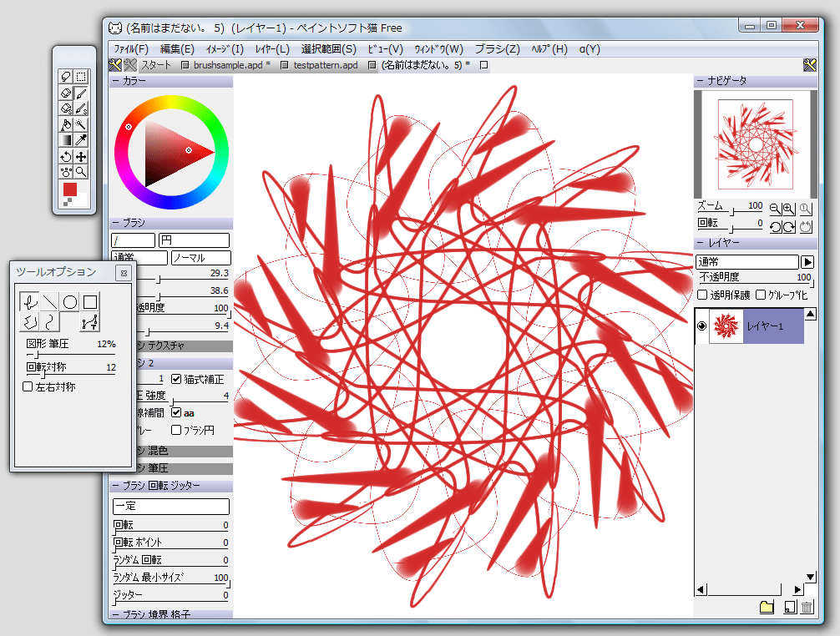Click the navigator zoom out magnifier
Viewport: 840px width, 636px height.
(775, 209)
